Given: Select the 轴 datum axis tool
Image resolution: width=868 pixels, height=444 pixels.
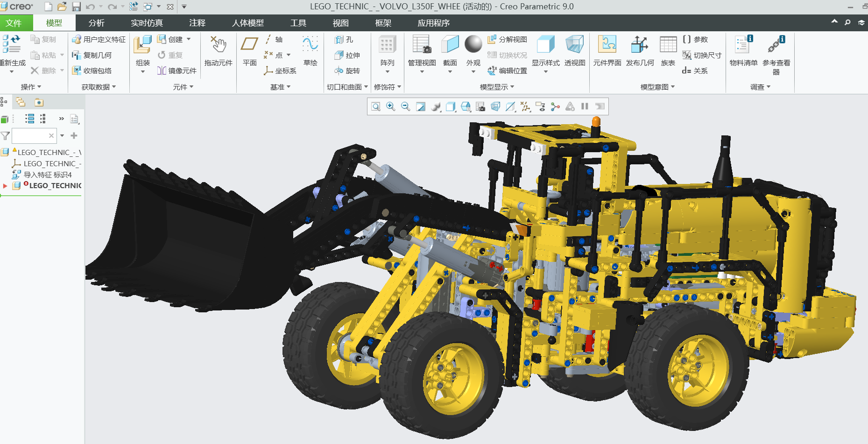Looking at the screenshot, I should coord(274,40).
